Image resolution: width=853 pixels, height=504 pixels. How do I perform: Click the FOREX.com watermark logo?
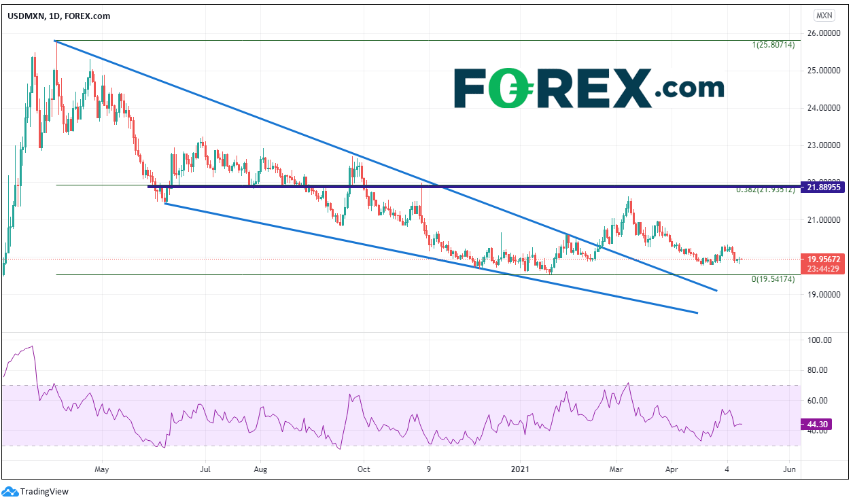(589, 88)
